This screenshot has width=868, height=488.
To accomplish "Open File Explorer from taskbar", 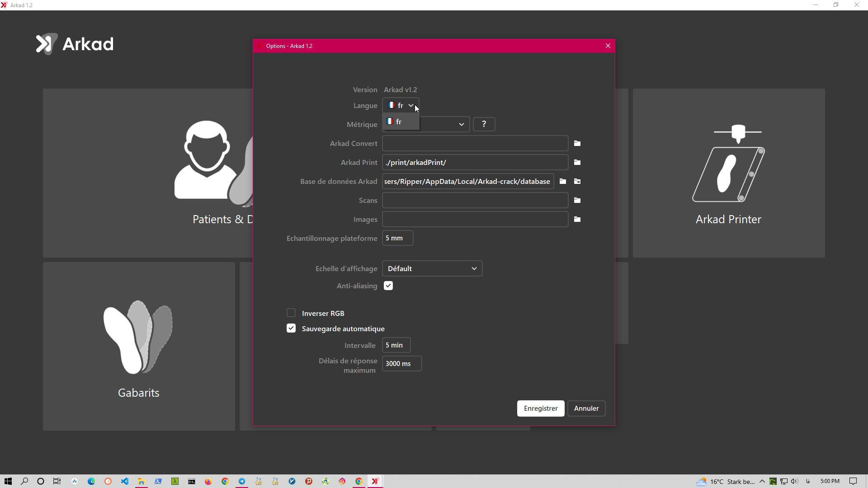I will click(x=142, y=481).
